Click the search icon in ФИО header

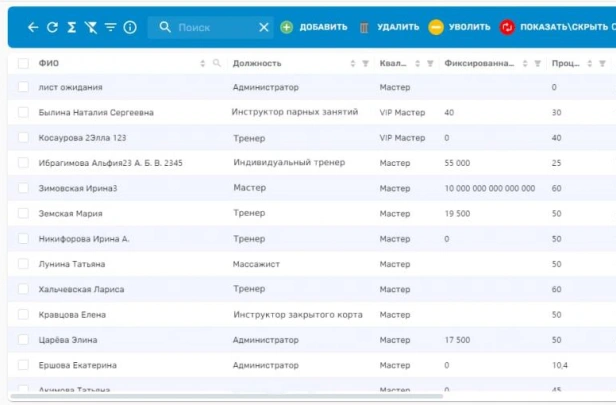click(217, 64)
